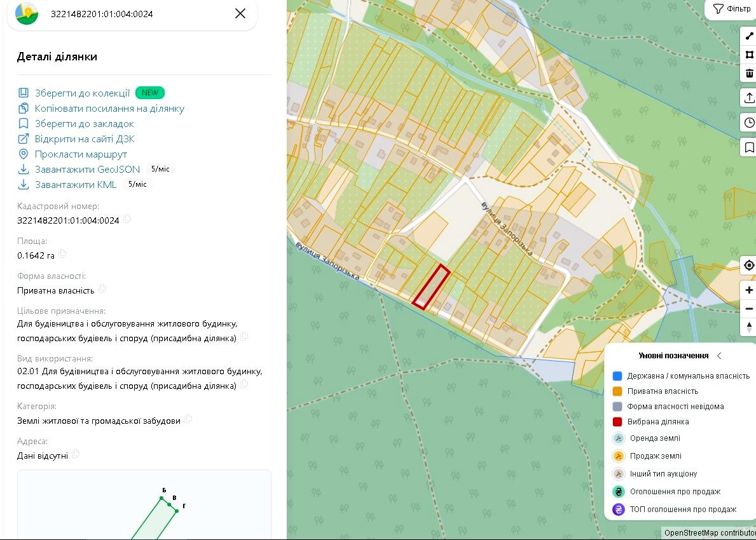
Task: Click the Оренда землі legend icon
Action: click(x=619, y=438)
